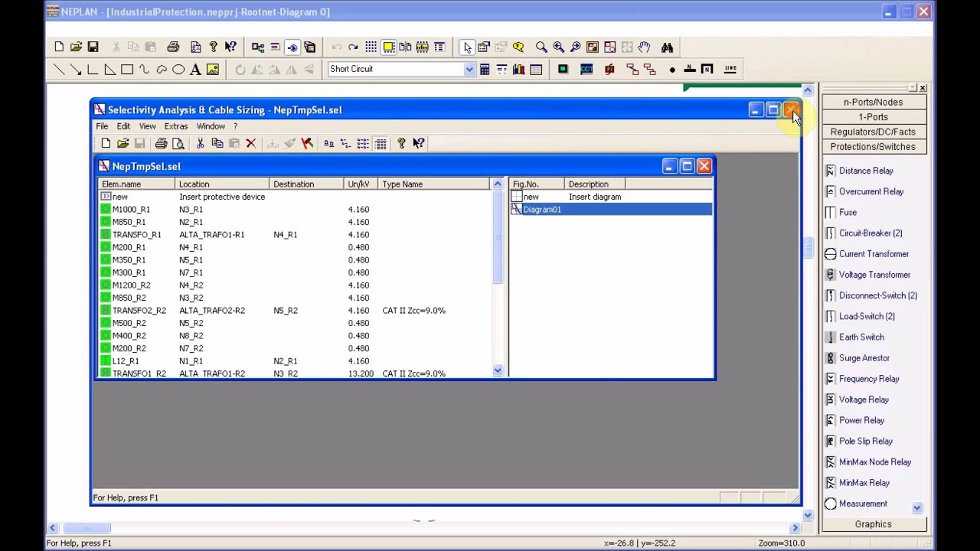
Task: Click context help arrow-question icon in Selectivity toolbar
Action: tap(419, 144)
